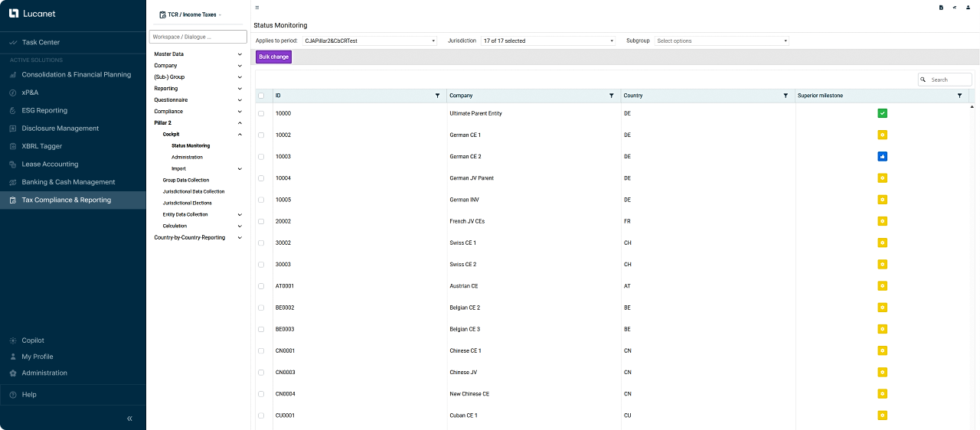Image resolution: width=980 pixels, height=430 pixels.
Task: Click the yellow milestone status for Swiss CE 1
Action: pos(882,243)
